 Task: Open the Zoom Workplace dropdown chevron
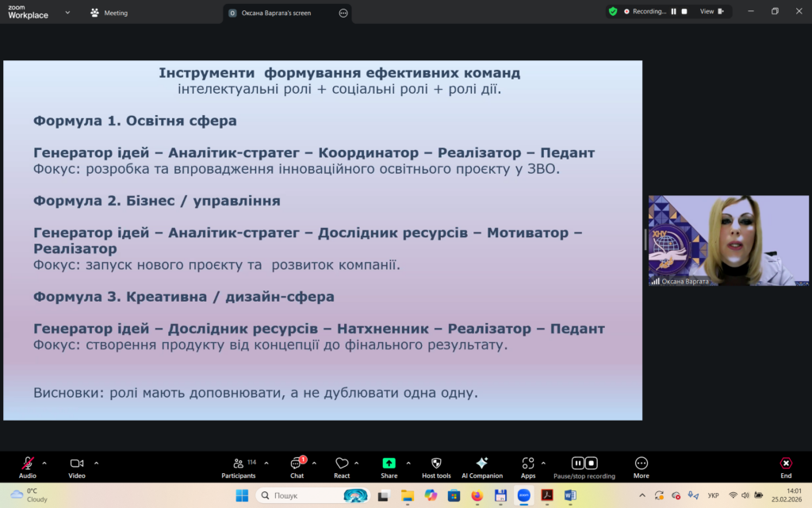coord(67,13)
